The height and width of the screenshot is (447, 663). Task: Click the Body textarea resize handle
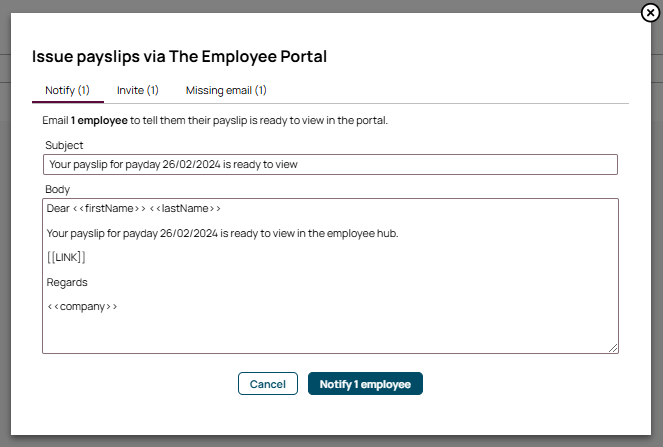[613, 348]
